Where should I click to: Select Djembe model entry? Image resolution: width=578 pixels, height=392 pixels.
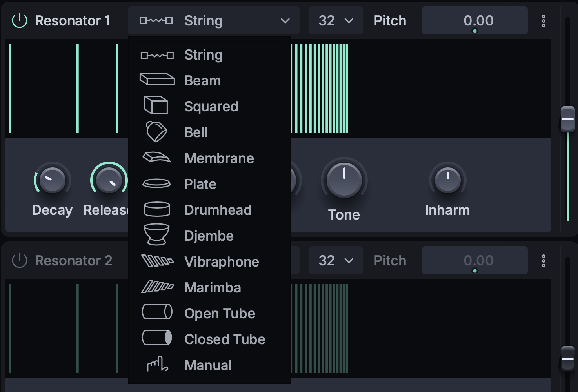(x=209, y=236)
